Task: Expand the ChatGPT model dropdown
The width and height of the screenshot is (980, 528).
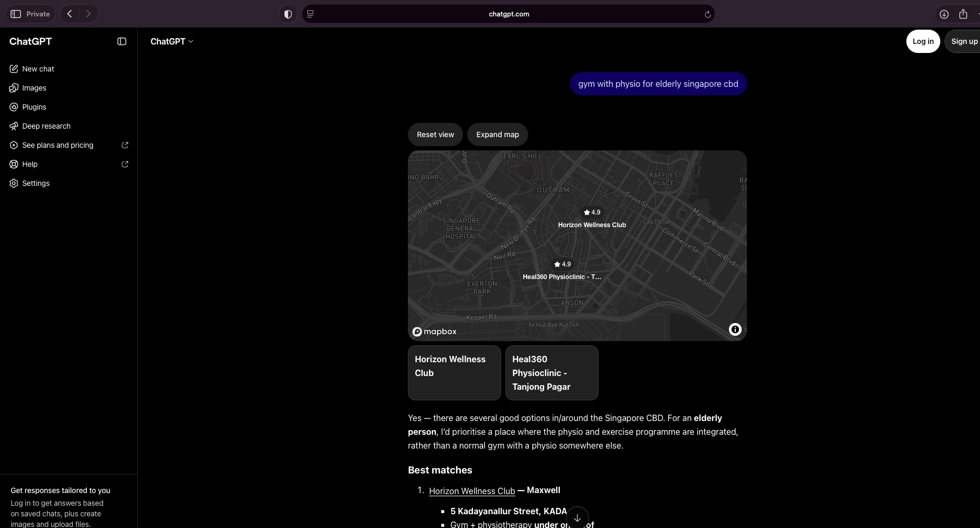Action: click(172, 41)
